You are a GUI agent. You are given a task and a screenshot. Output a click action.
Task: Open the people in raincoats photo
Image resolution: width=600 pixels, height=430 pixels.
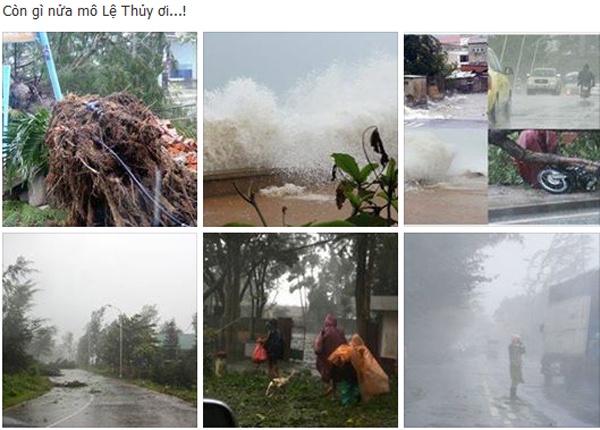[300, 330]
